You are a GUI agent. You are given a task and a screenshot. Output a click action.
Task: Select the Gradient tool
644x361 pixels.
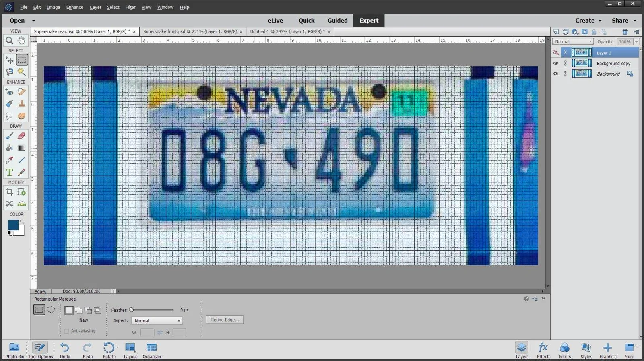point(22,148)
